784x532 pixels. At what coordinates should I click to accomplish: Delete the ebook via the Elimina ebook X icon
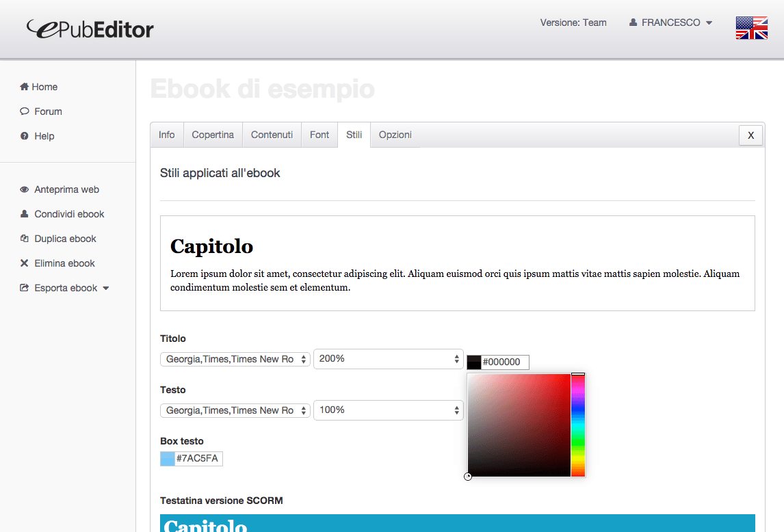point(24,263)
